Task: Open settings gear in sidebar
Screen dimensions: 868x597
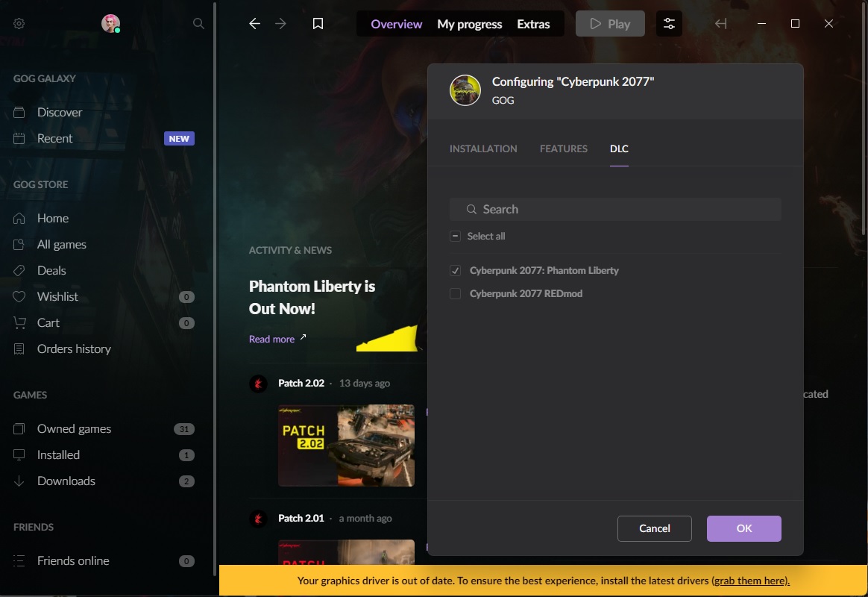Action: click(x=19, y=23)
